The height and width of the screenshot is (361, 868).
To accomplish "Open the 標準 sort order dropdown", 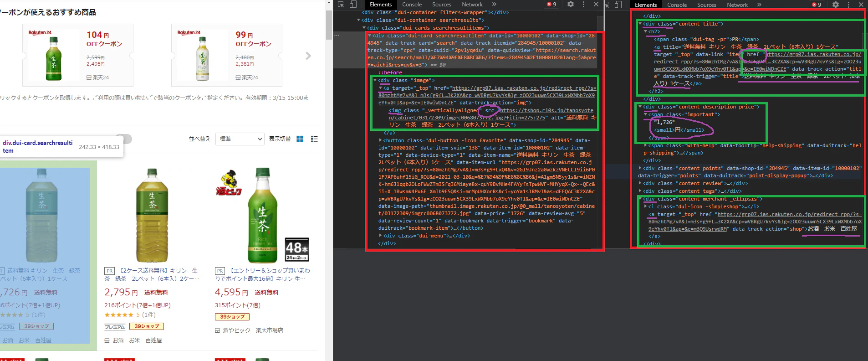I will click(240, 139).
